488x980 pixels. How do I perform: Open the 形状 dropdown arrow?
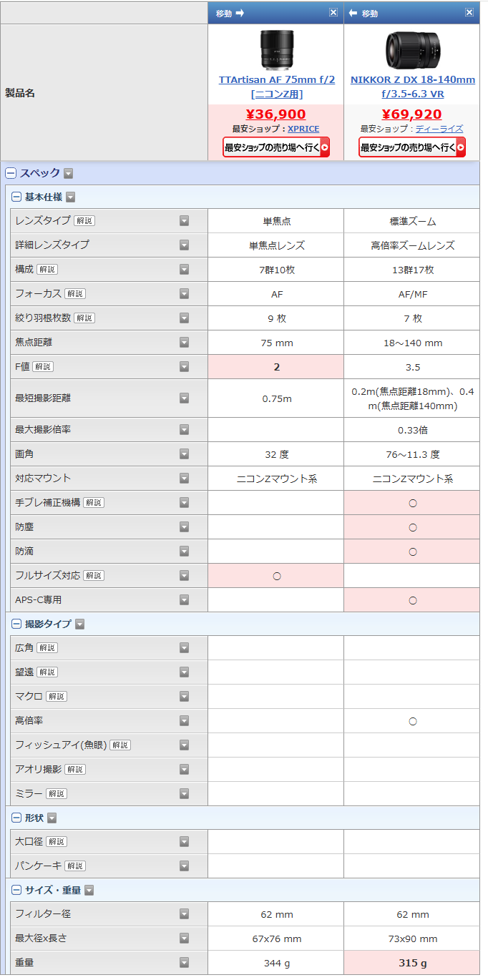click(52, 818)
